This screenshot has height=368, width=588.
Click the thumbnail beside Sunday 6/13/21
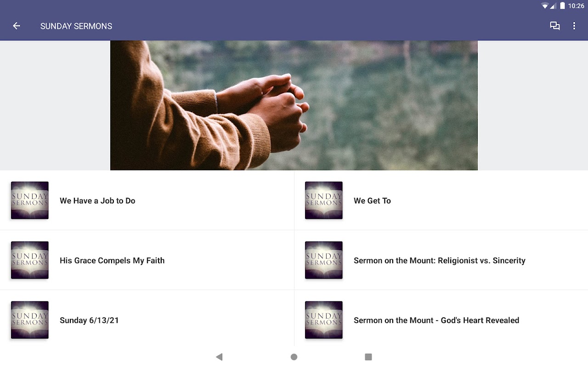(30, 320)
